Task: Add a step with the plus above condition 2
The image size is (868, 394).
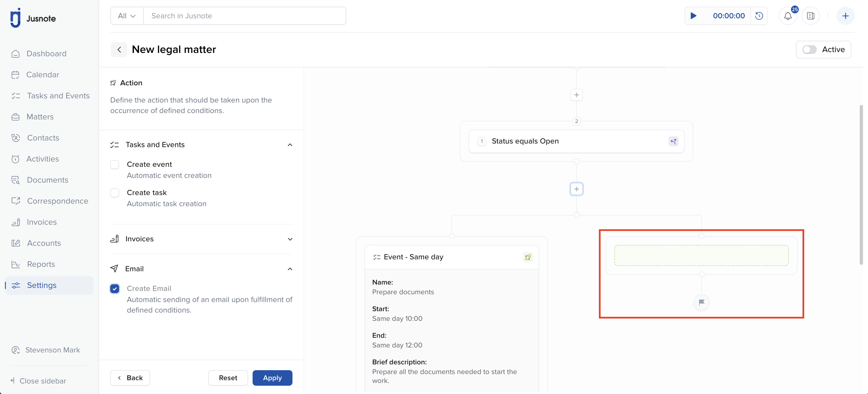Action: coord(576,95)
